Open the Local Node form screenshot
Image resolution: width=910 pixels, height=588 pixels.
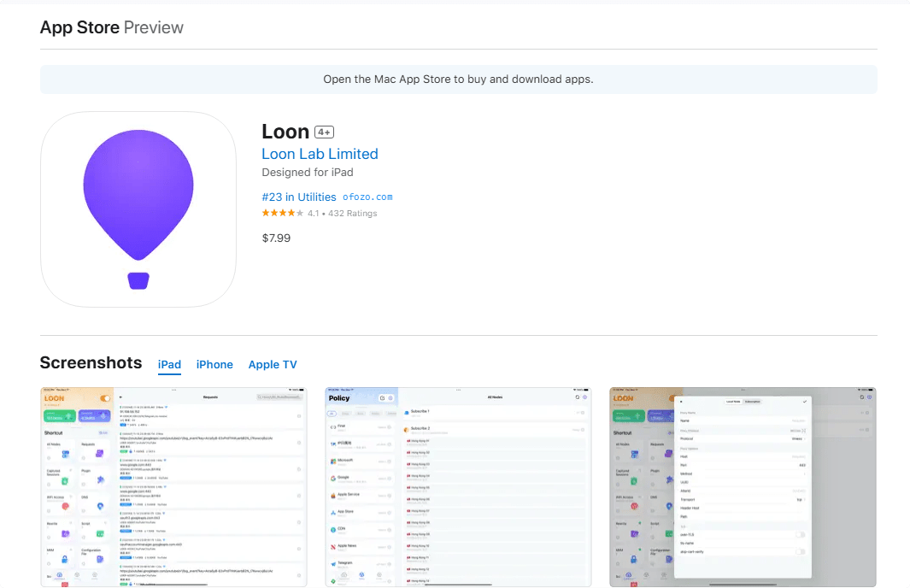(x=742, y=487)
